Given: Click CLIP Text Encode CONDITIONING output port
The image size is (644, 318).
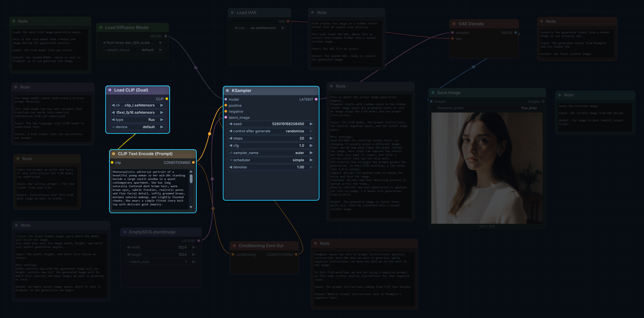Looking at the screenshot, I should 193,163.
